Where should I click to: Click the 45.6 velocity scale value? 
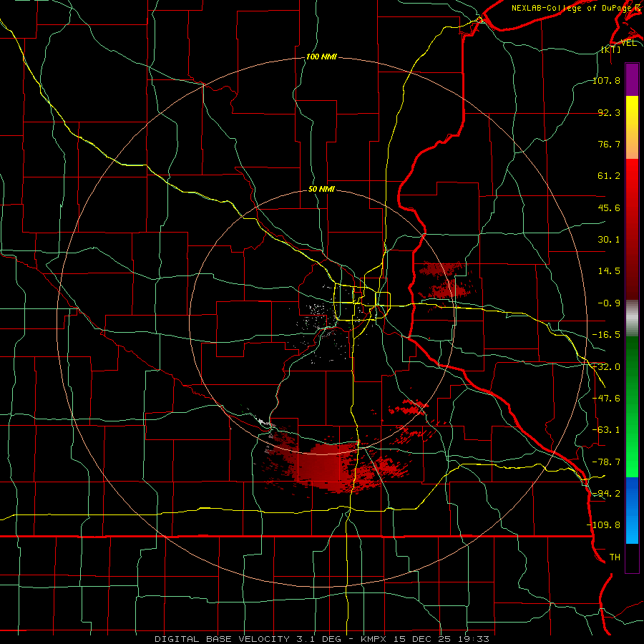coord(609,208)
